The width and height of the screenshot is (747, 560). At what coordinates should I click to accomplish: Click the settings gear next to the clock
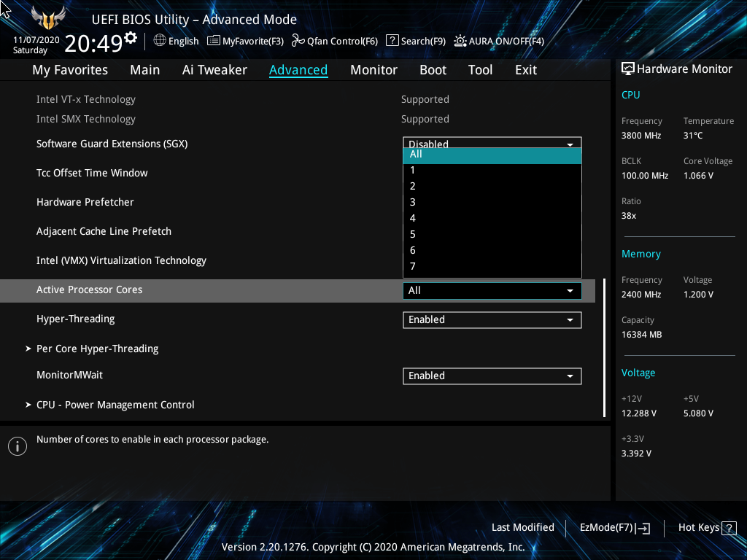(131, 38)
